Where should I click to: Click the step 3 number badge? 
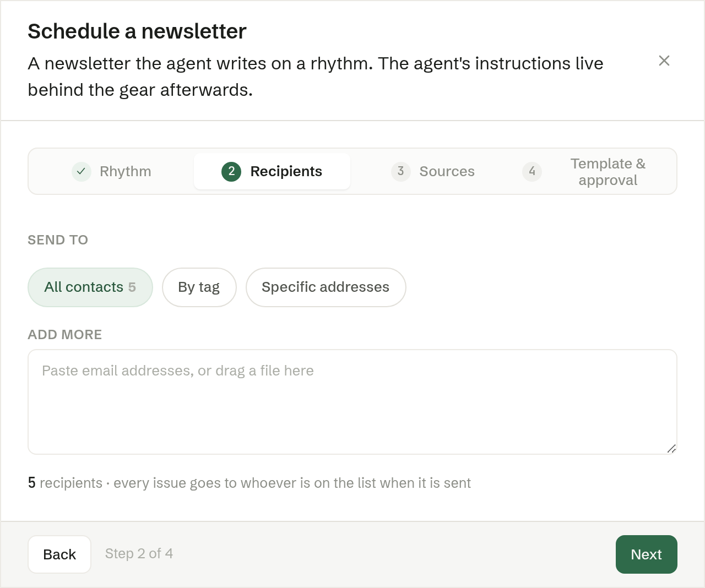(401, 171)
